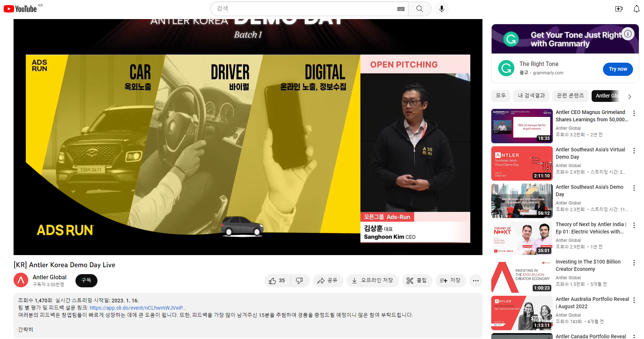
Task: Open title 'Antler Southeast Asia's Virtual Demo Day'
Action: tap(591, 153)
